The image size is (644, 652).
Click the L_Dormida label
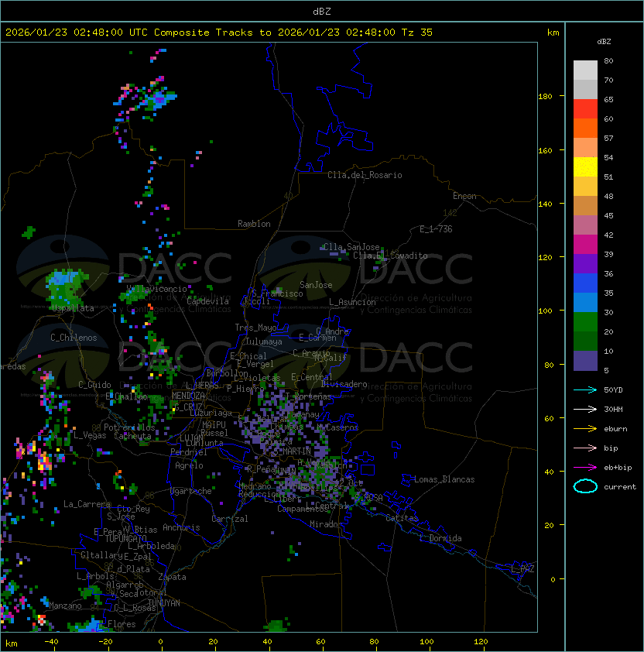[440, 538]
